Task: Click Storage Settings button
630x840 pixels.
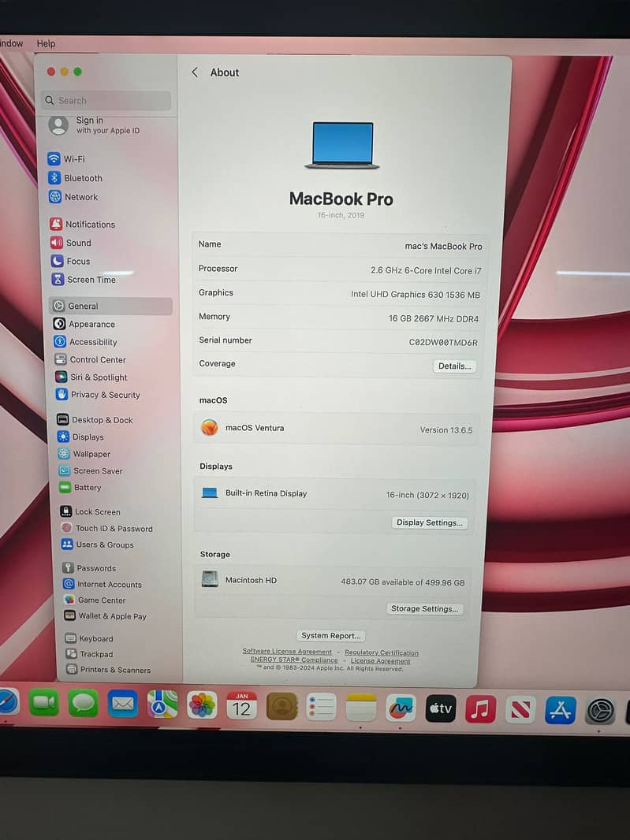Action: [x=425, y=609]
